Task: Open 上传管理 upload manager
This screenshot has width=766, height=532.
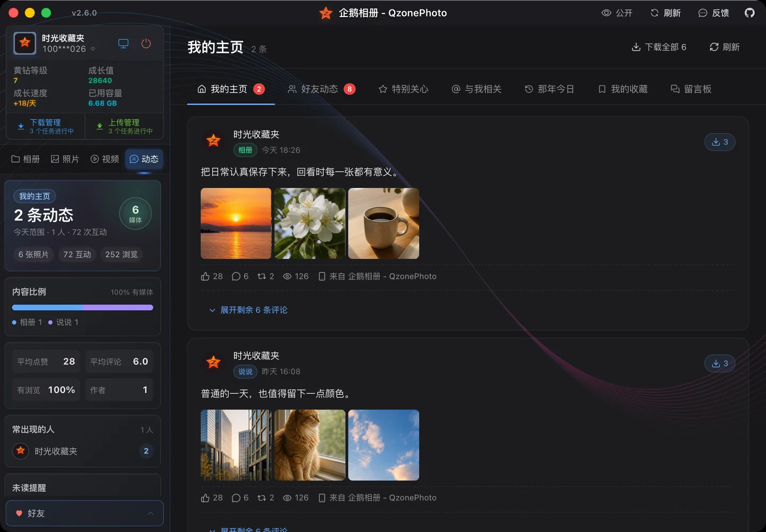Action: (124, 126)
